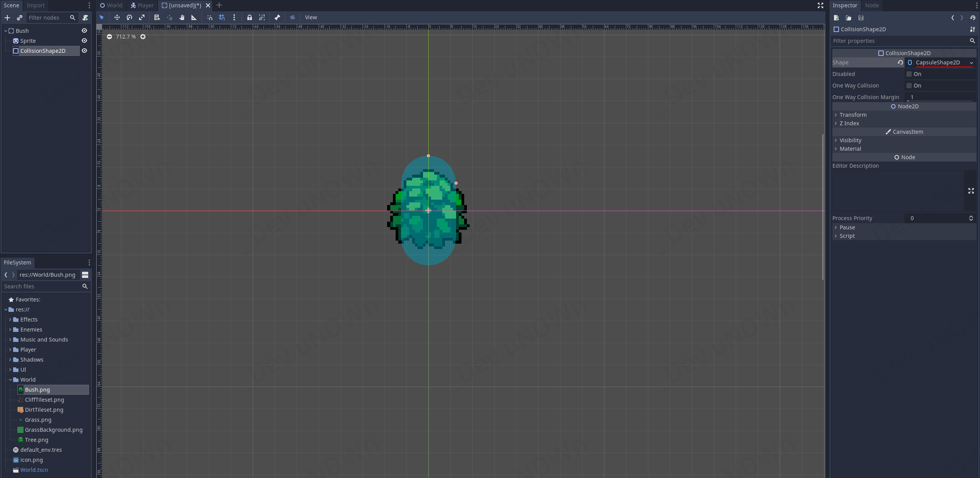Viewport: 980px width, 478px height.
Task: Lock the selected node
Action: pos(250,17)
